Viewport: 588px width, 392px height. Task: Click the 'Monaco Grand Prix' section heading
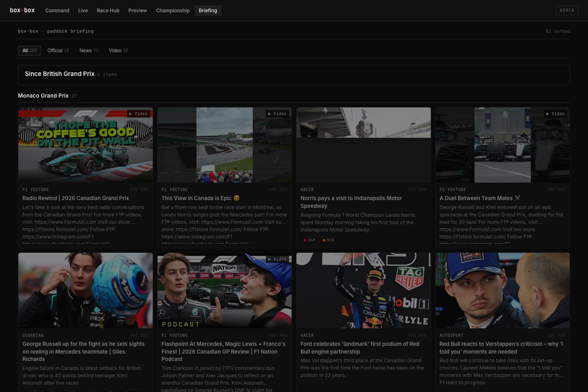[x=43, y=96]
